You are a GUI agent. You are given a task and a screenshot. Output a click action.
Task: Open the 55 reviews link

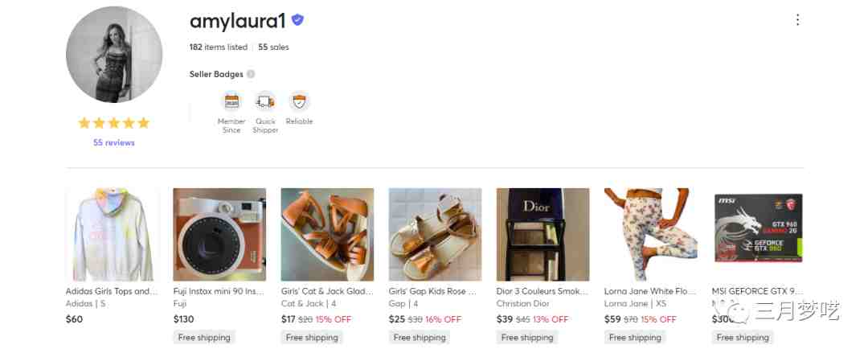(x=113, y=142)
